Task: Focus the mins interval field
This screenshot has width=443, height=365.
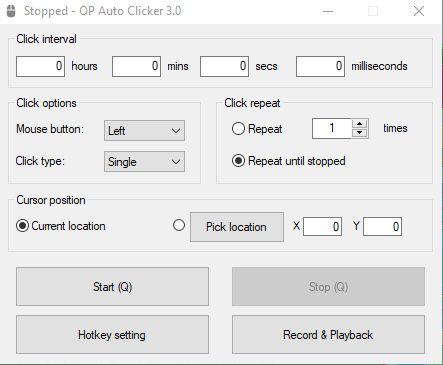Action: click(x=136, y=66)
